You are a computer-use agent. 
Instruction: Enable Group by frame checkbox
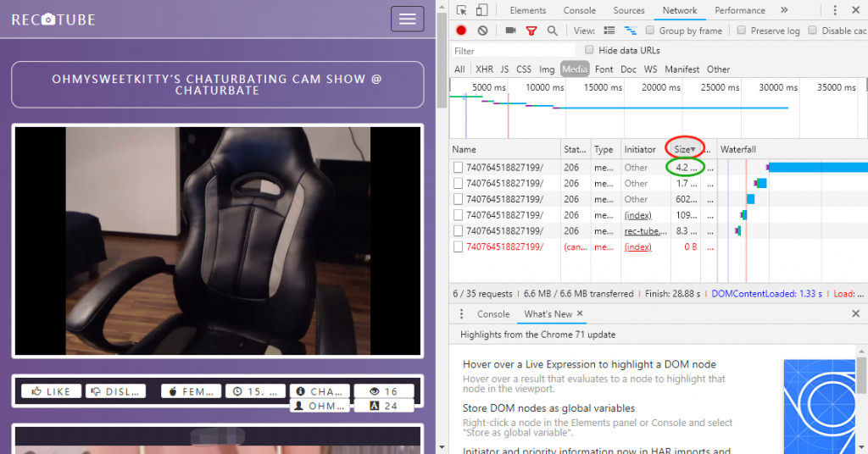[650, 30]
